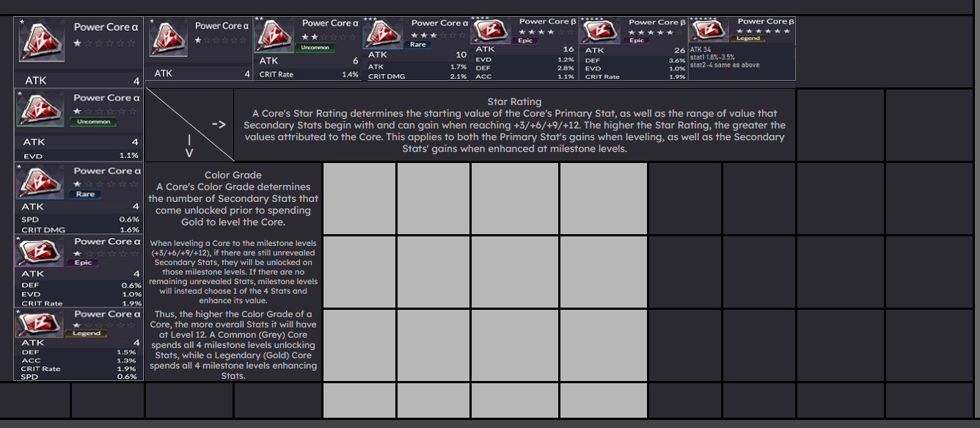Click the 'ATK 1.7%' secondary stat row
The image size is (980, 428).
point(417,66)
